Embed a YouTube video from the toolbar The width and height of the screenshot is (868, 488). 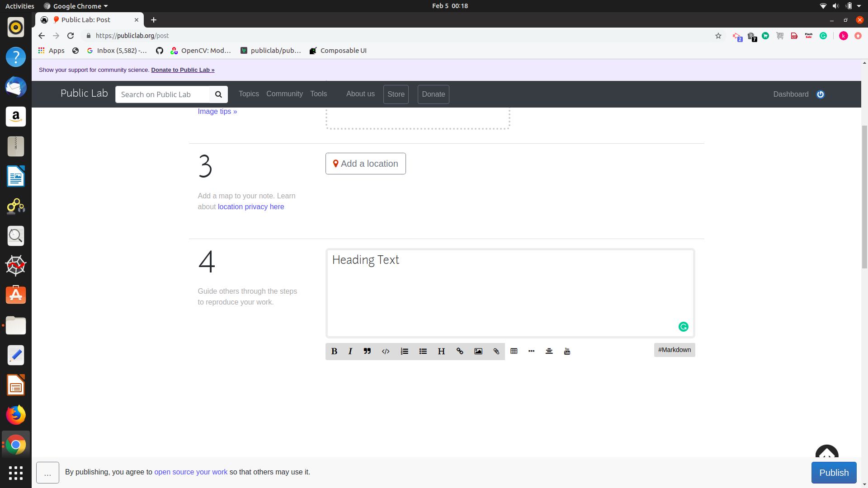pos(566,351)
